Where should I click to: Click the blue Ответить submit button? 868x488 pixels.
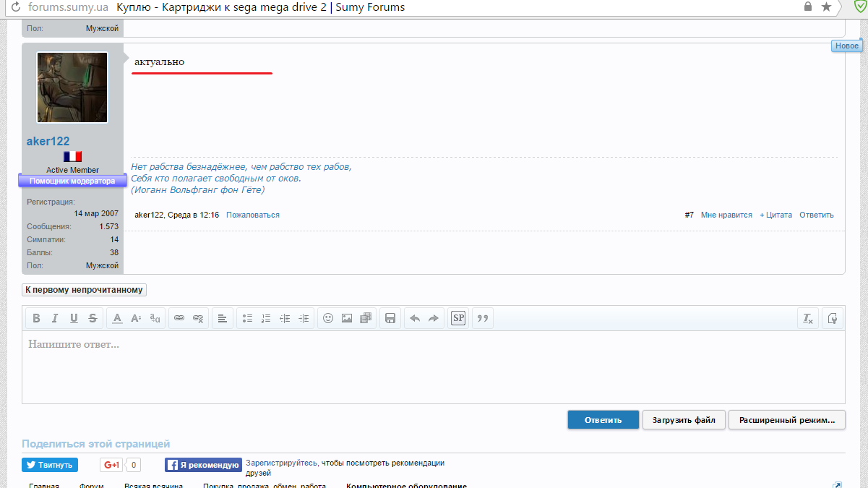(603, 420)
